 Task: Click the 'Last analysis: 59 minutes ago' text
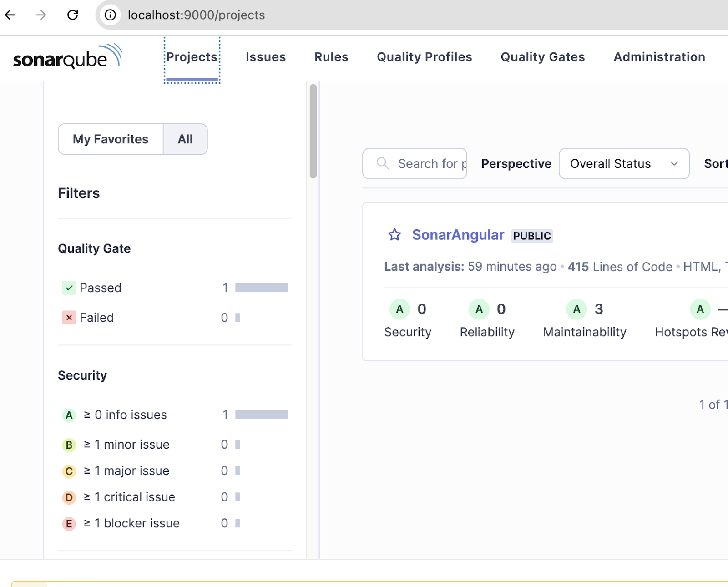470,267
